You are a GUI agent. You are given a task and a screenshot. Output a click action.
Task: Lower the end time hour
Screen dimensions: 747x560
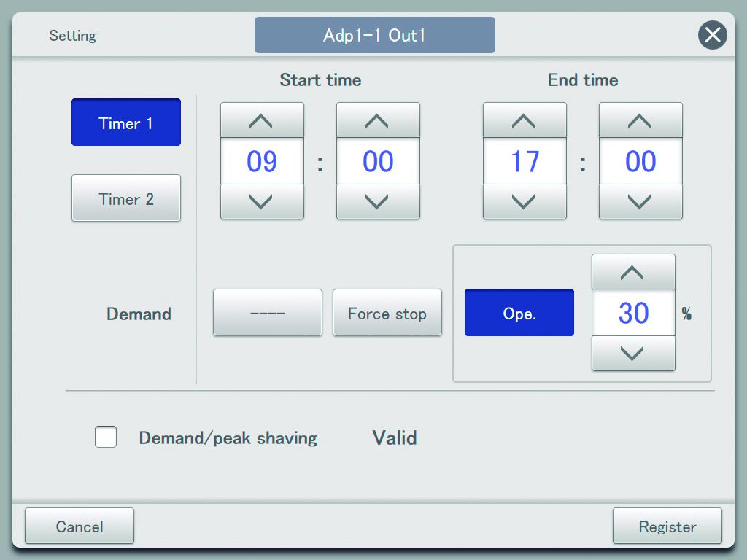tap(525, 201)
